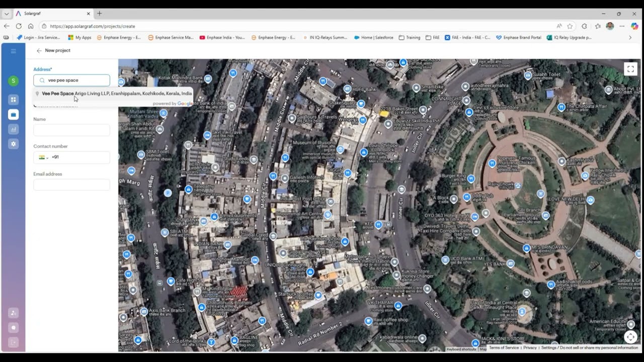Open the hamburger menu in sidebar
The height and width of the screenshot is (362, 644).
[x=14, y=51]
